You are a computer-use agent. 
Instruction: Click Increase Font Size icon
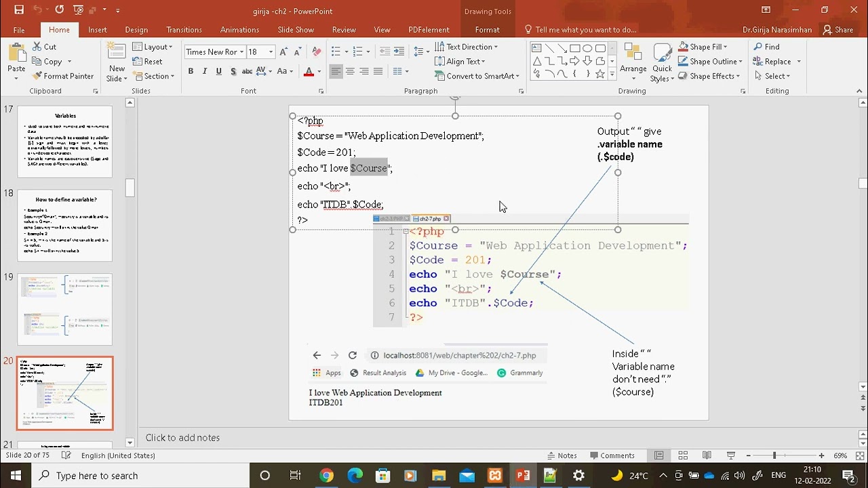(x=284, y=52)
